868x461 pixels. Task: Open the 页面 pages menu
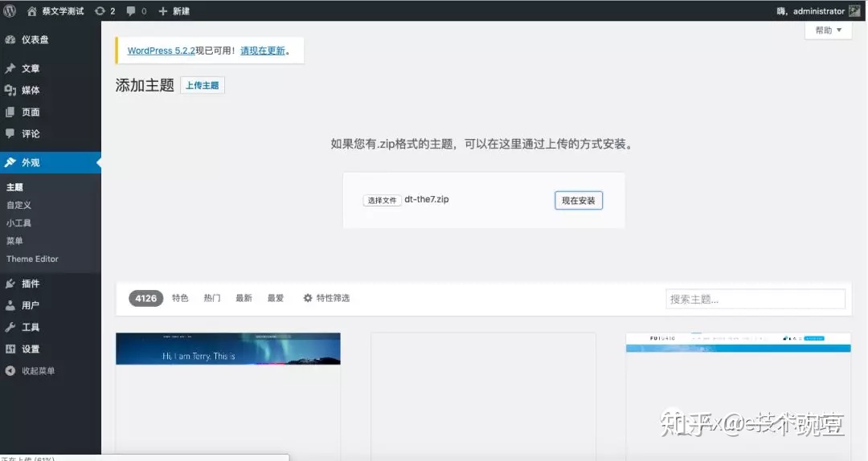pyautogui.click(x=51, y=112)
